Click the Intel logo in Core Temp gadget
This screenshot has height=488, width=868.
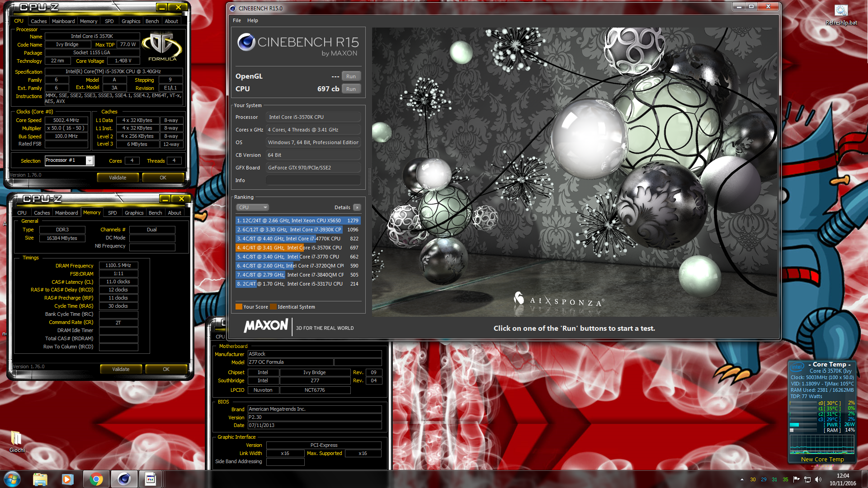coord(797,366)
